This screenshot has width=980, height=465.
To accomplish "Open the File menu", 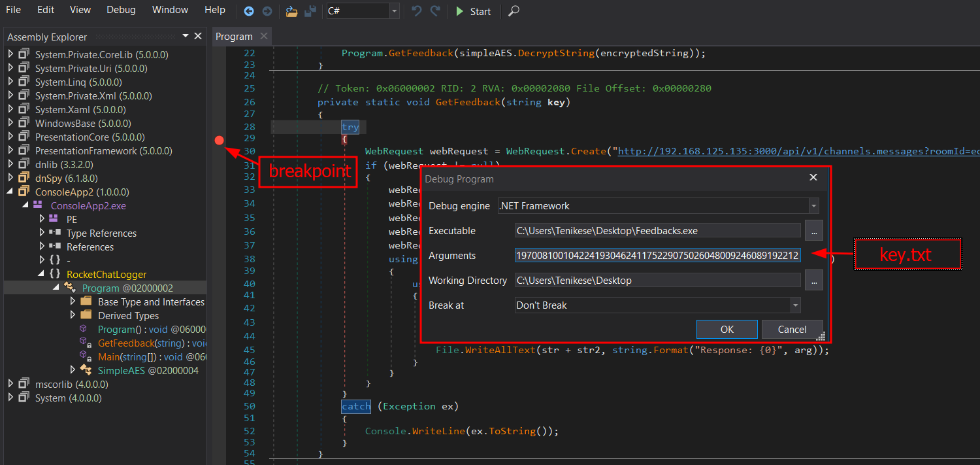I will coord(13,10).
